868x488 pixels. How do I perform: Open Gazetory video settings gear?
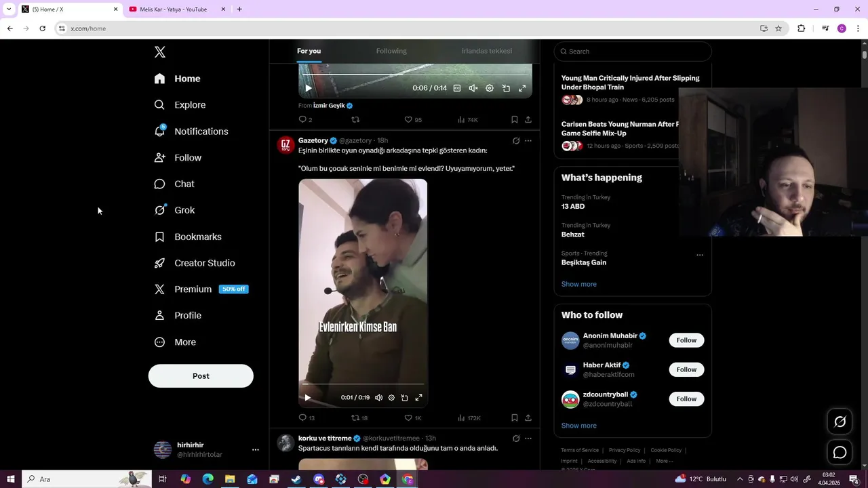click(391, 398)
